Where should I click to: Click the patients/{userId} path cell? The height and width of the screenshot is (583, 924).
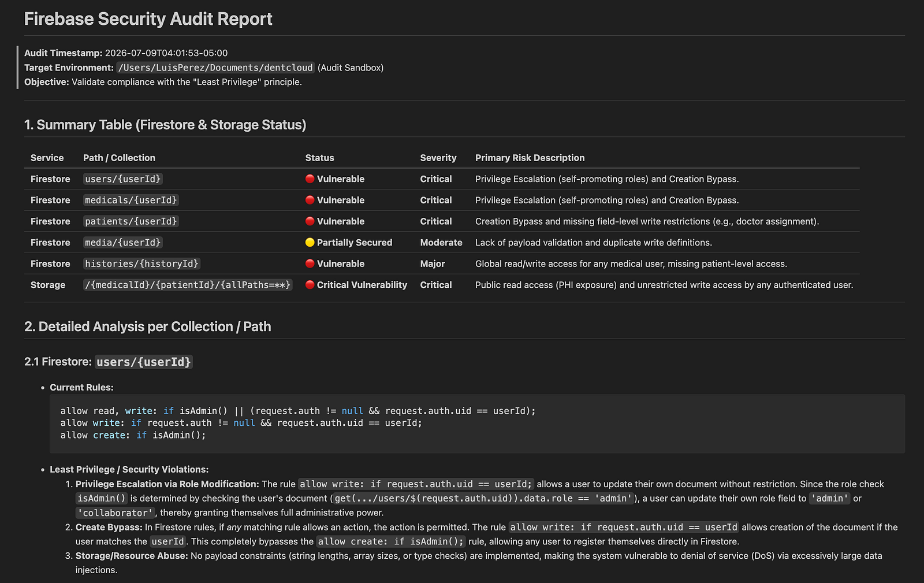tap(131, 221)
